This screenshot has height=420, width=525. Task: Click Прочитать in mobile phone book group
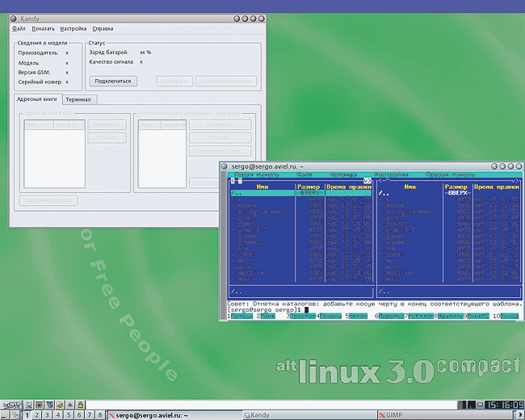(x=220, y=124)
